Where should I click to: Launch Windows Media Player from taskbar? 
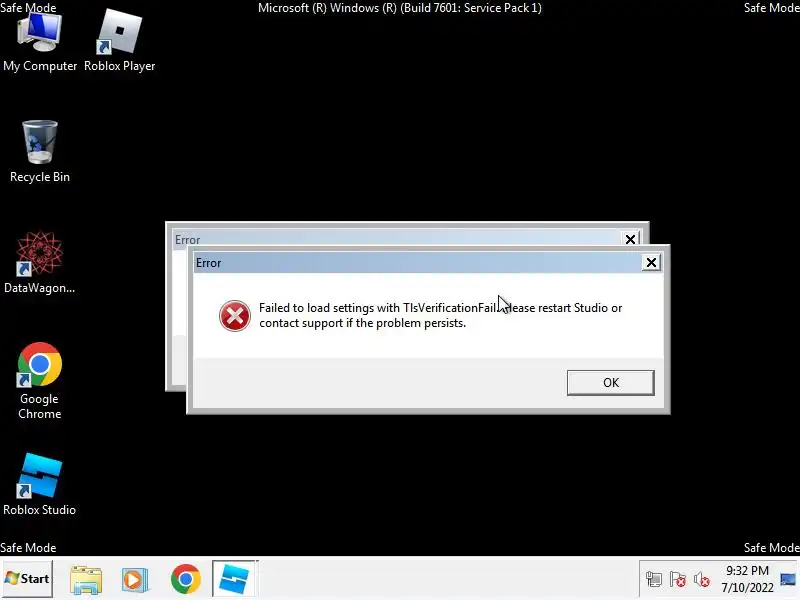pyautogui.click(x=135, y=580)
